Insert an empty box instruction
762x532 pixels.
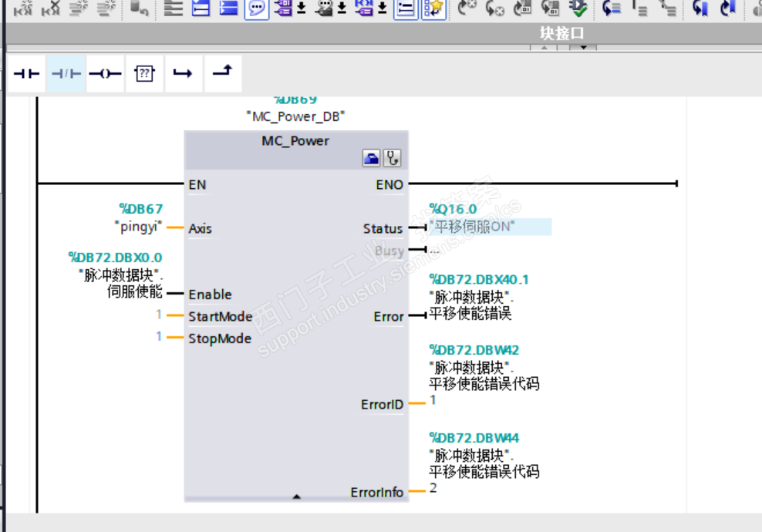click(x=144, y=73)
